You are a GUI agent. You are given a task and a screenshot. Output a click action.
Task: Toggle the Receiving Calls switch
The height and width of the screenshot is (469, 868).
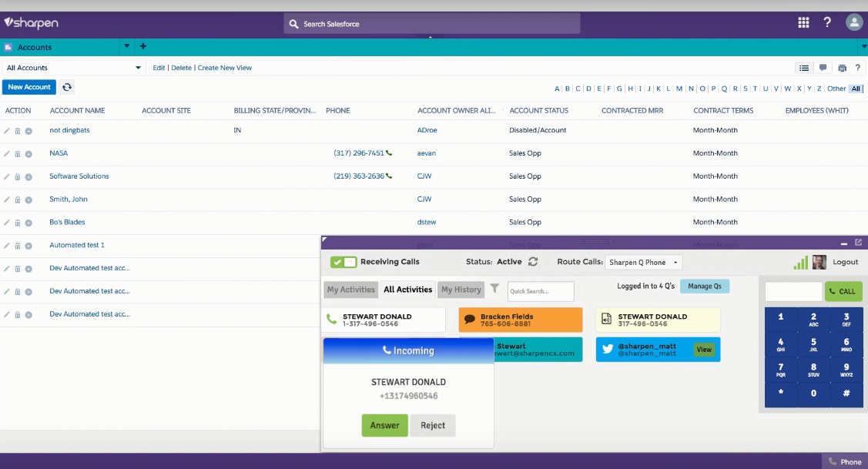344,262
